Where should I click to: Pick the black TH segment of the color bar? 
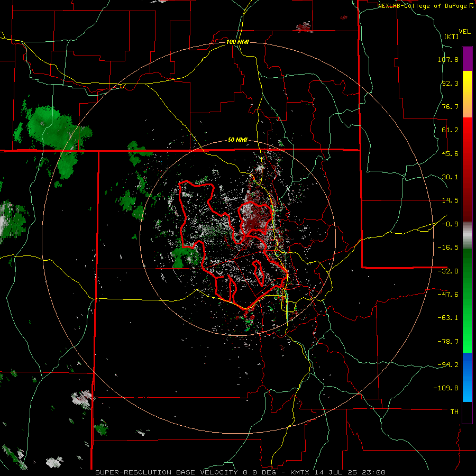467,413
